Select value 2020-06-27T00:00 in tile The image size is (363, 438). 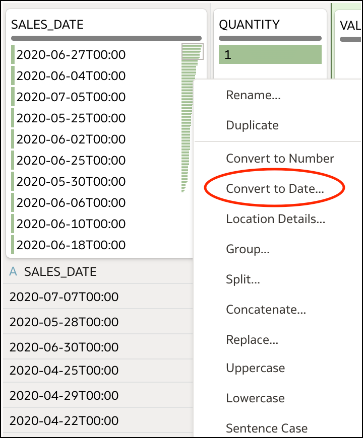coord(71,55)
